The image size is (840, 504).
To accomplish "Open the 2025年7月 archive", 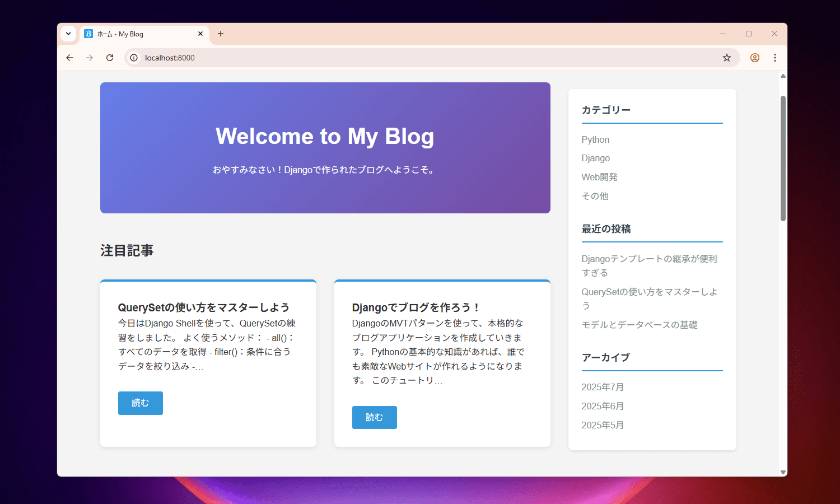I will point(603,387).
